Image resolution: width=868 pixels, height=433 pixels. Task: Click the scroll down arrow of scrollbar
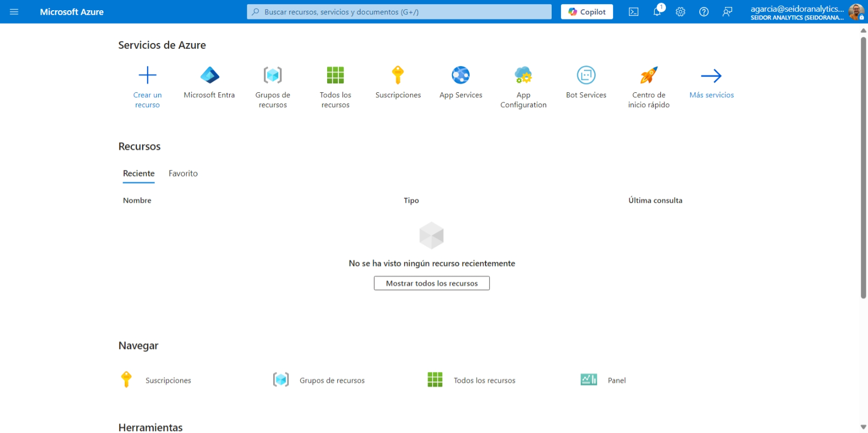(863, 427)
